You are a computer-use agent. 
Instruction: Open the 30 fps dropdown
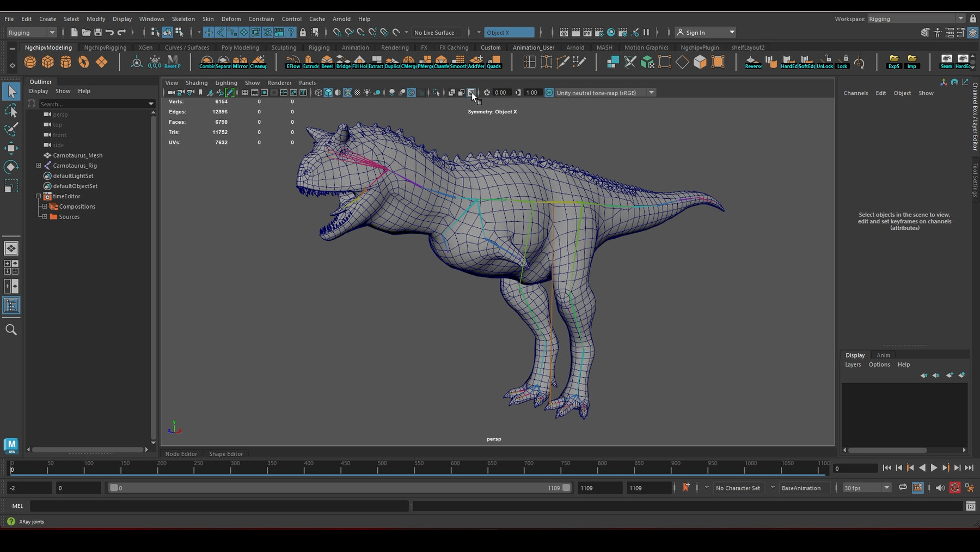pos(866,488)
